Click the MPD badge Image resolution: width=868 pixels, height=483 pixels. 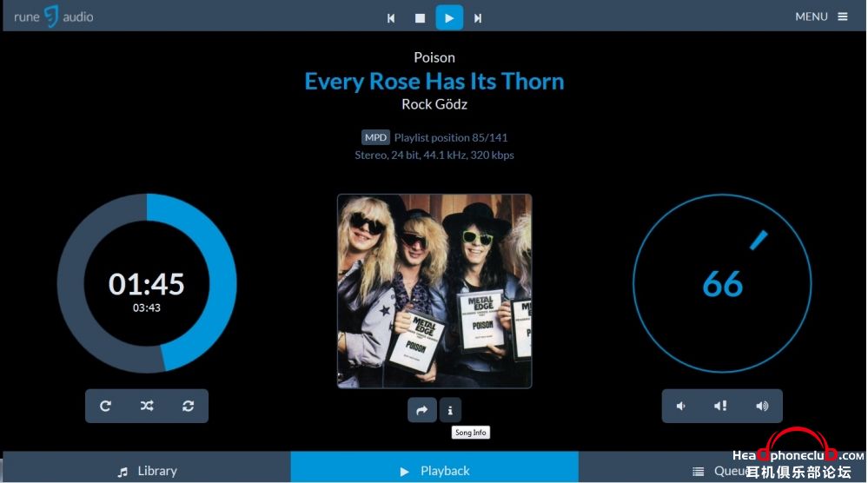point(375,137)
